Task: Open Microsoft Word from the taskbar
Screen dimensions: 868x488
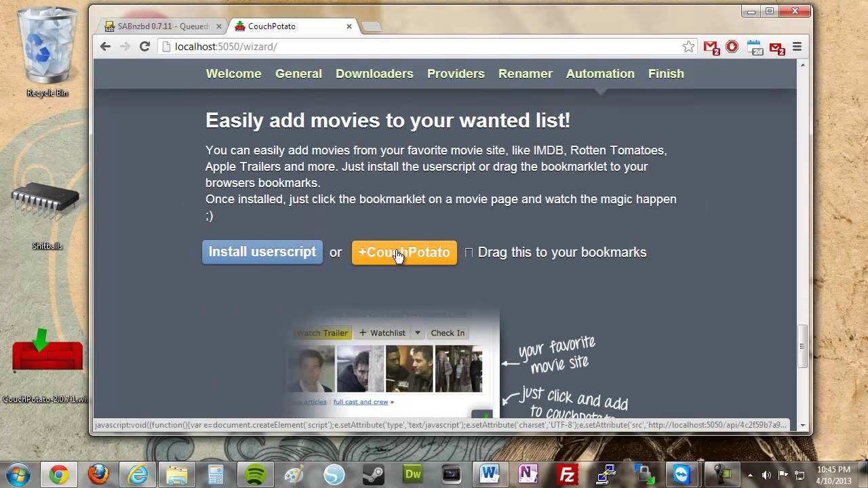Action: pos(490,474)
